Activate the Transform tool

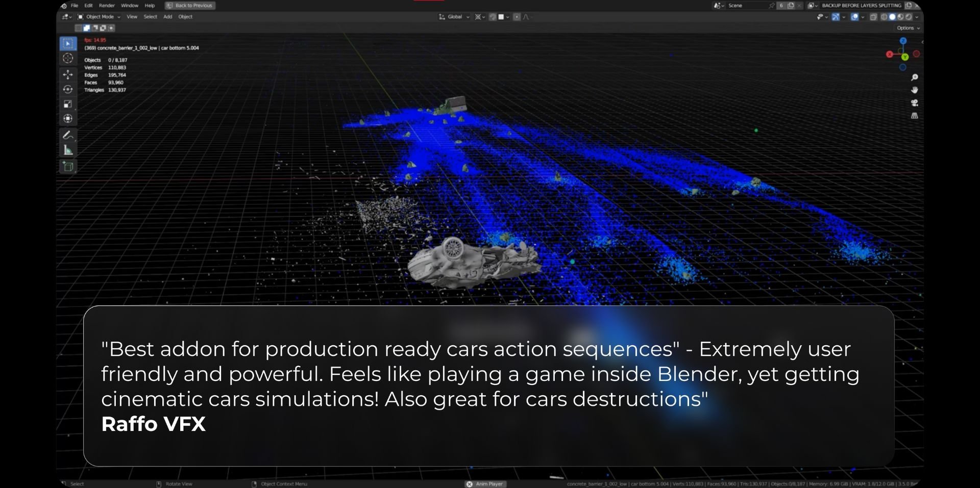click(x=68, y=119)
